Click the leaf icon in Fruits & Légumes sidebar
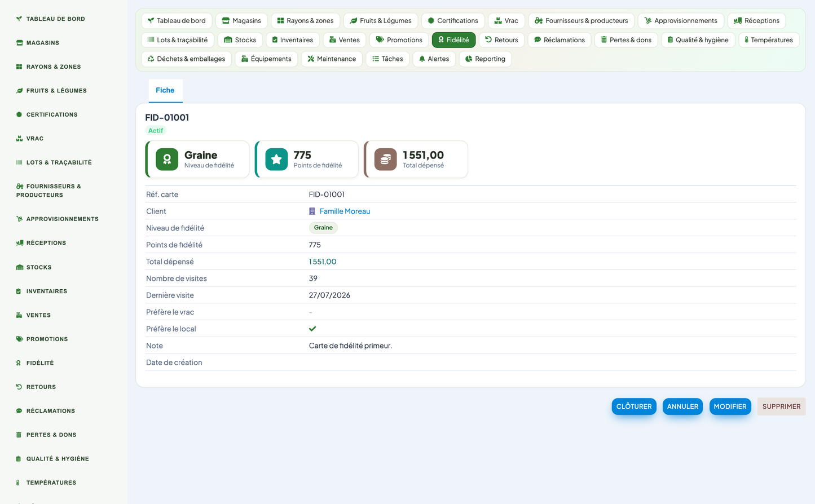815x504 pixels. point(19,91)
